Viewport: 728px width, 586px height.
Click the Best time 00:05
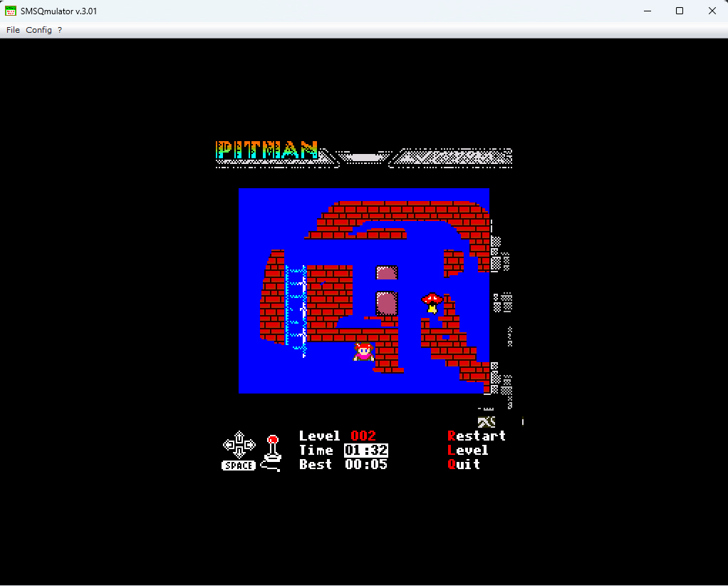point(366,464)
